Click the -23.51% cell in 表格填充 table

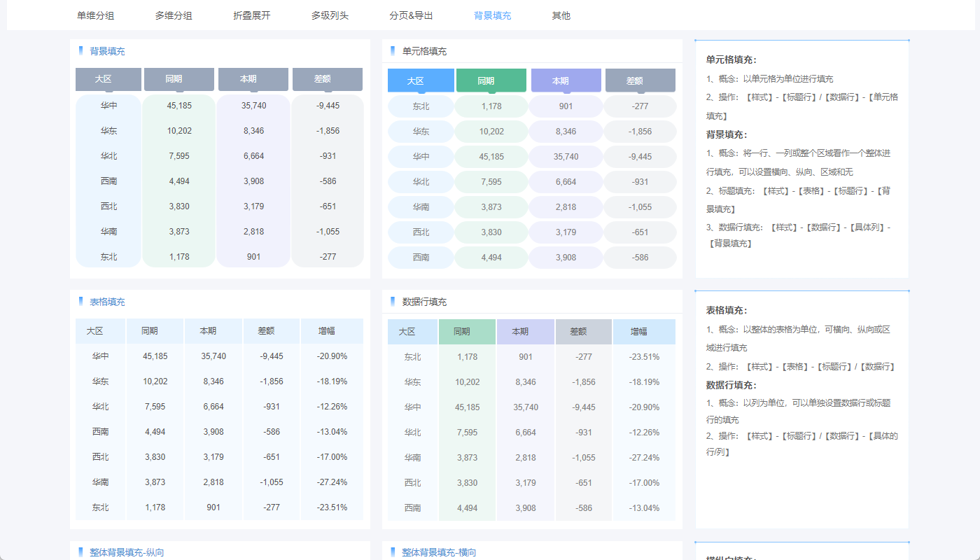click(x=332, y=507)
